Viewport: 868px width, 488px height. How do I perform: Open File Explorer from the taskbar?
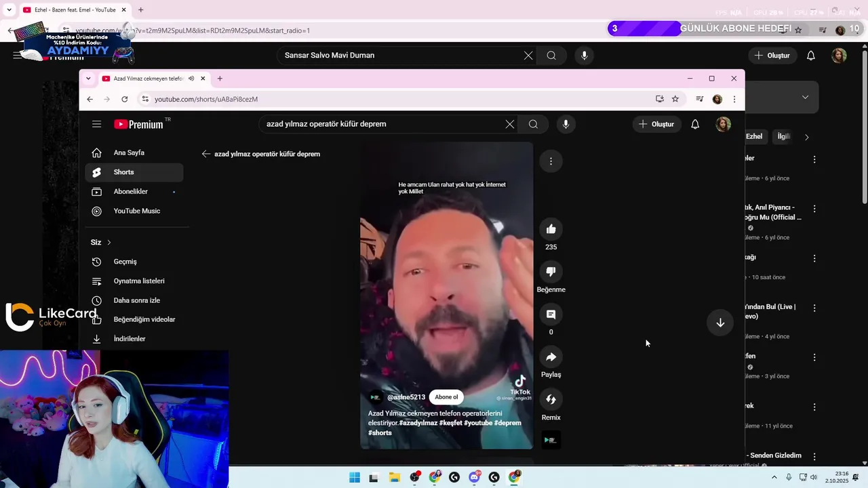click(x=394, y=477)
